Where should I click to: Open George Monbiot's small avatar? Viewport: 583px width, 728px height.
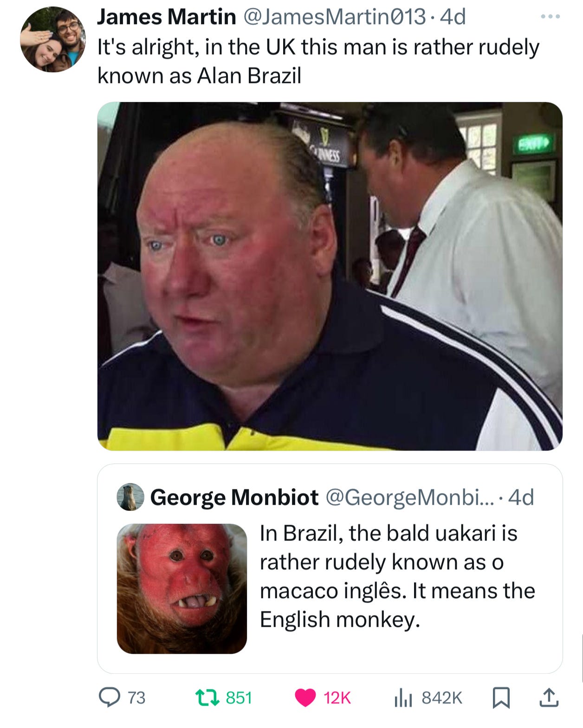pos(130,497)
